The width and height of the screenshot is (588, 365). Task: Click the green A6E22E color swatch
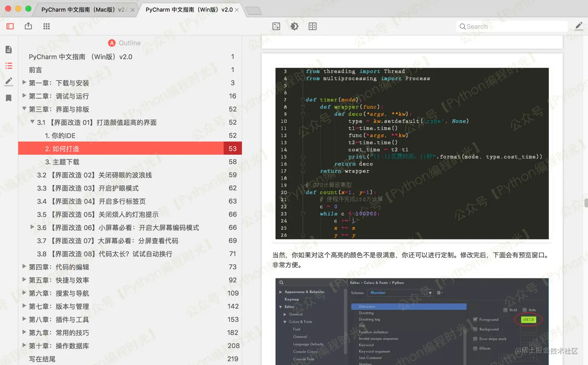(528, 320)
